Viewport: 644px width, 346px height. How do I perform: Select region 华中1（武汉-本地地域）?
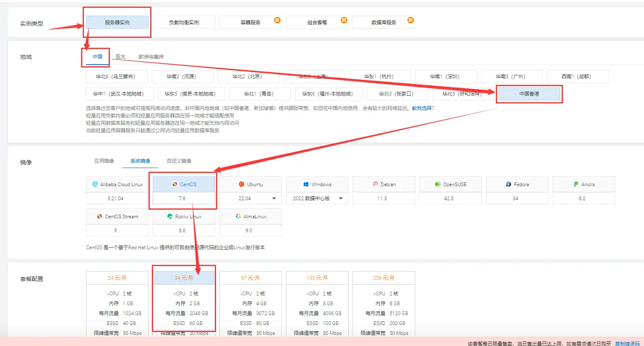(x=120, y=94)
